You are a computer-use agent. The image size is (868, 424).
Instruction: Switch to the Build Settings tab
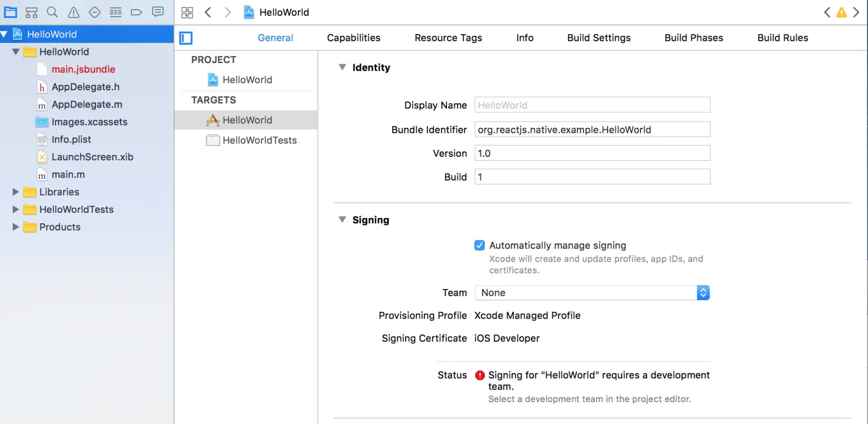click(599, 38)
